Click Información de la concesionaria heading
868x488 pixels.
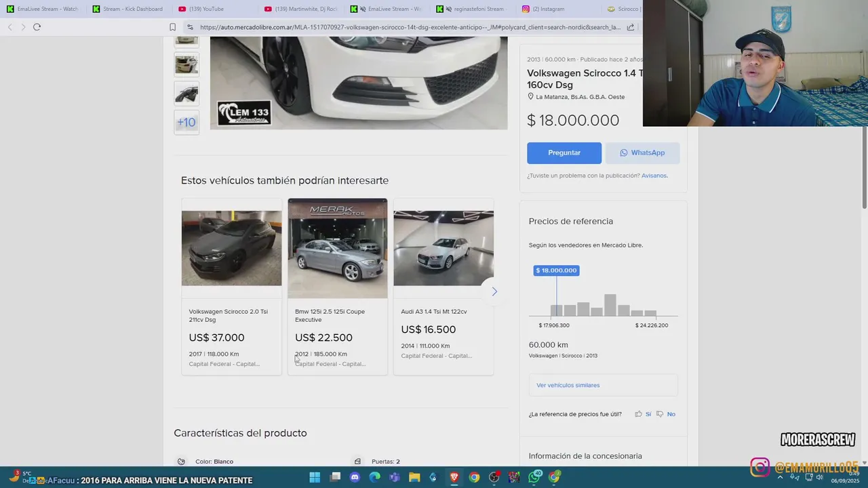click(x=585, y=456)
